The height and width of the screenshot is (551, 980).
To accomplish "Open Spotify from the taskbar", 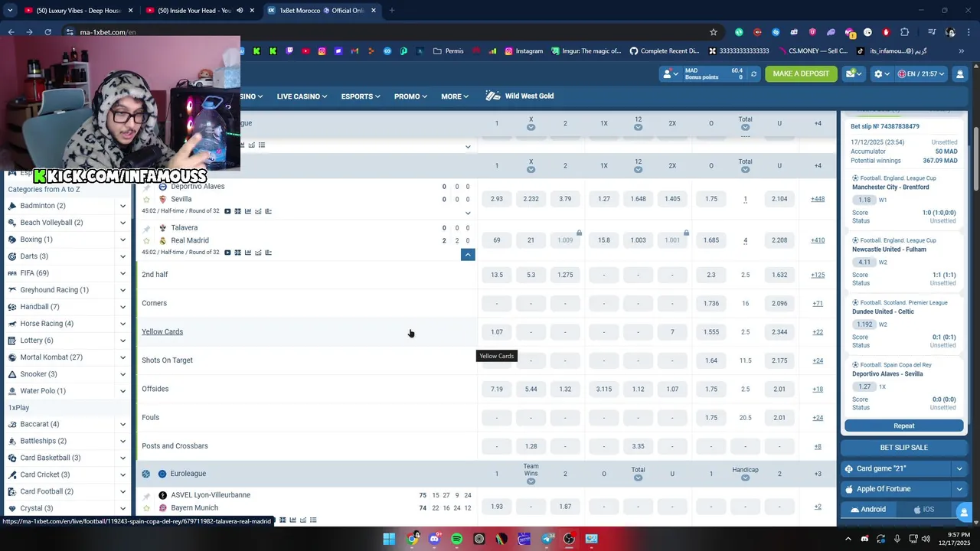I will (x=457, y=539).
